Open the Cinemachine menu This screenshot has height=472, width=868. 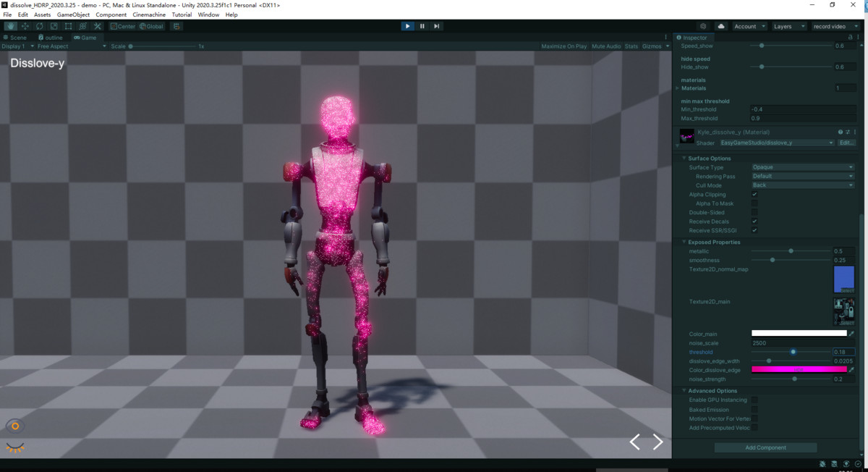pyautogui.click(x=148, y=14)
